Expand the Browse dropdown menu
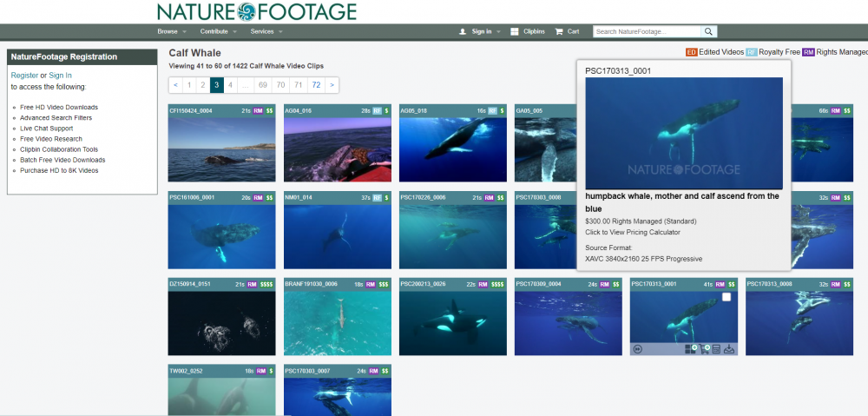Image resolution: width=868 pixels, height=416 pixels. 171,31
